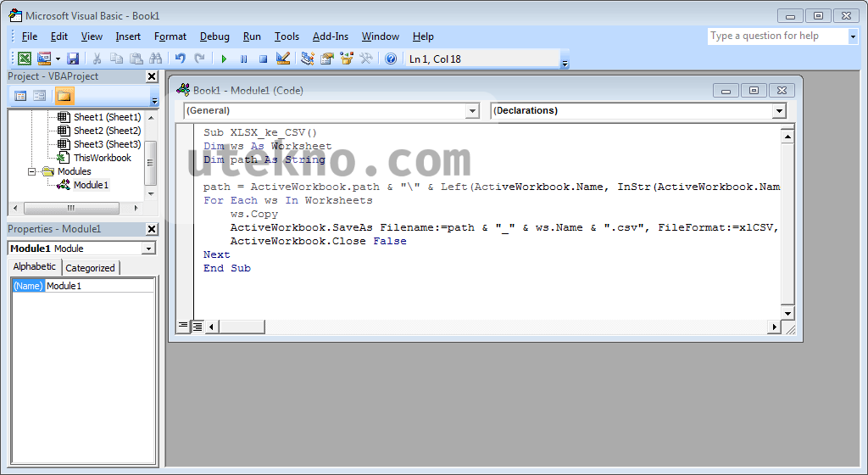Open the View menu
This screenshot has height=475, width=868.
pos(92,36)
